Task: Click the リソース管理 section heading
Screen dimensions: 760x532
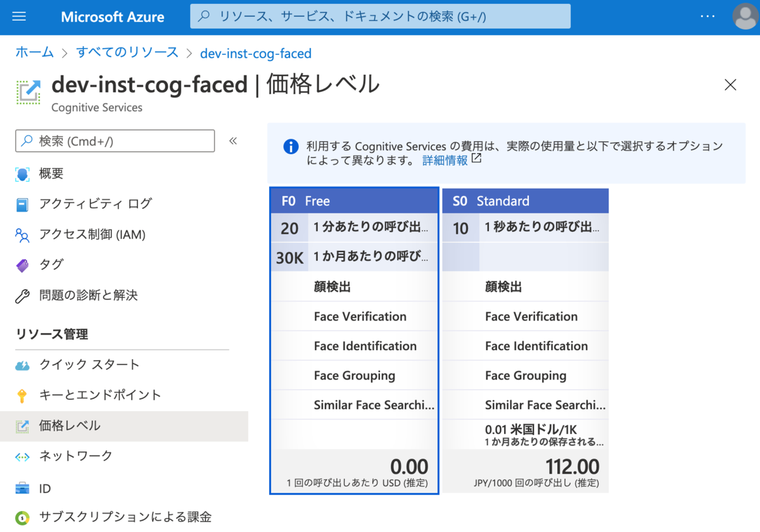Action: pyautogui.click(x=52, y=334)
